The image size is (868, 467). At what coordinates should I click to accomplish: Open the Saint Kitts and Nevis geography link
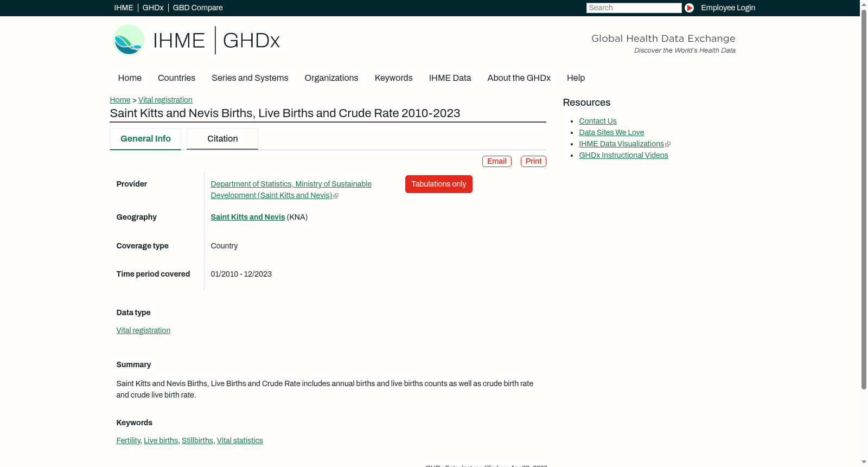point(248,217)
